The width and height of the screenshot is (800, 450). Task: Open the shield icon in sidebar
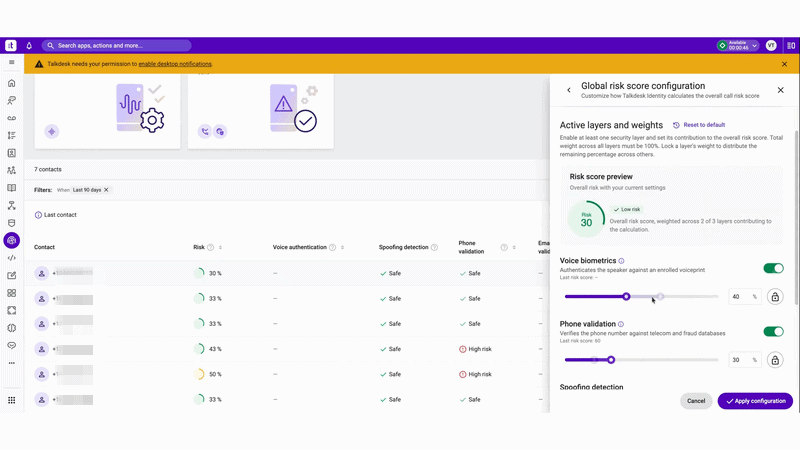[12, 223]
